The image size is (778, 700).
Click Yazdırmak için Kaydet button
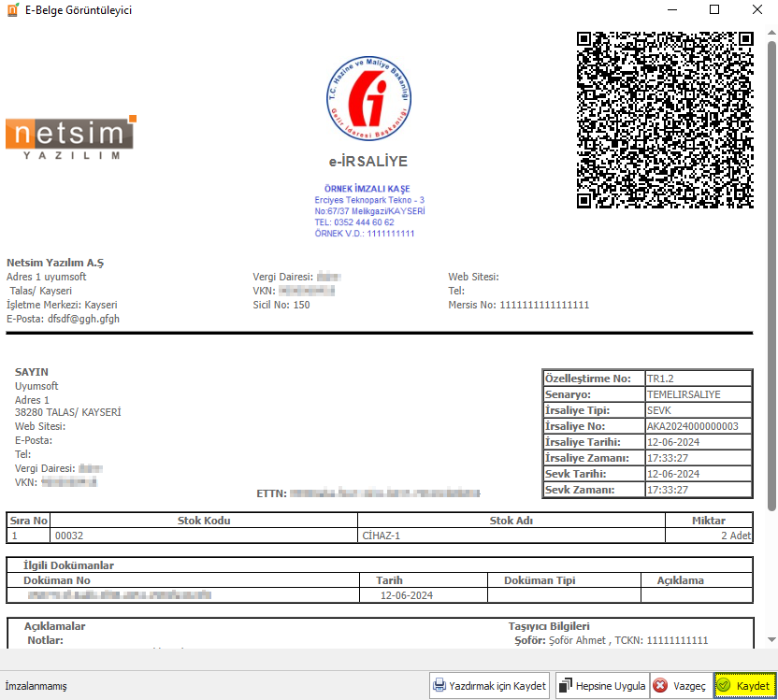[489, 686]
